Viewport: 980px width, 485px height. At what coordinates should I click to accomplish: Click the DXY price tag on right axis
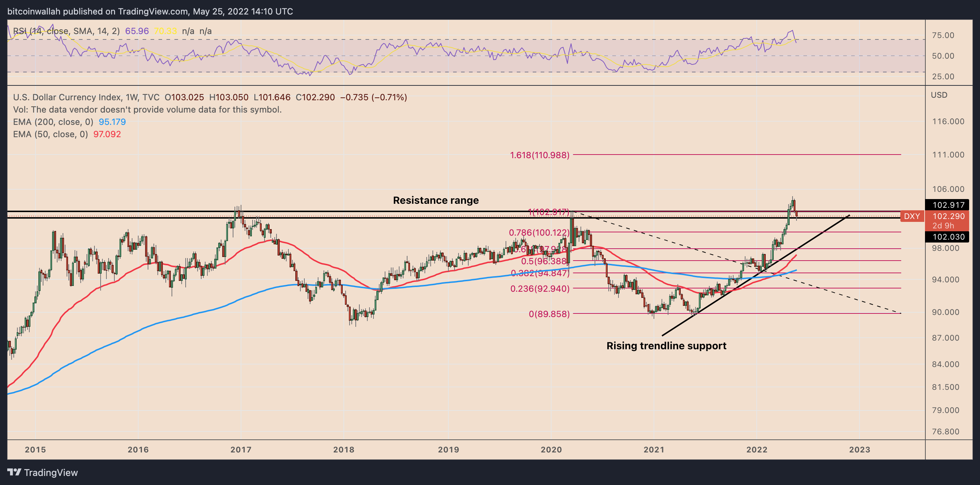[913, 216]
